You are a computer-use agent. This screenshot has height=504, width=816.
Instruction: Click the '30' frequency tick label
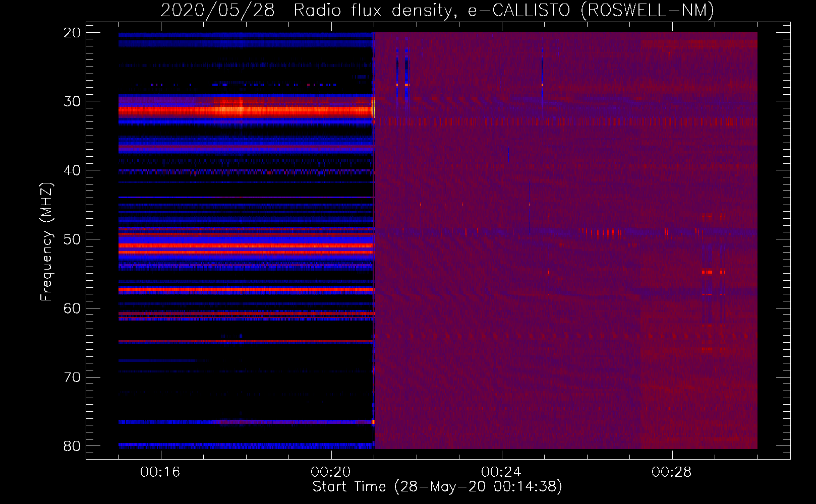point(72,101)
